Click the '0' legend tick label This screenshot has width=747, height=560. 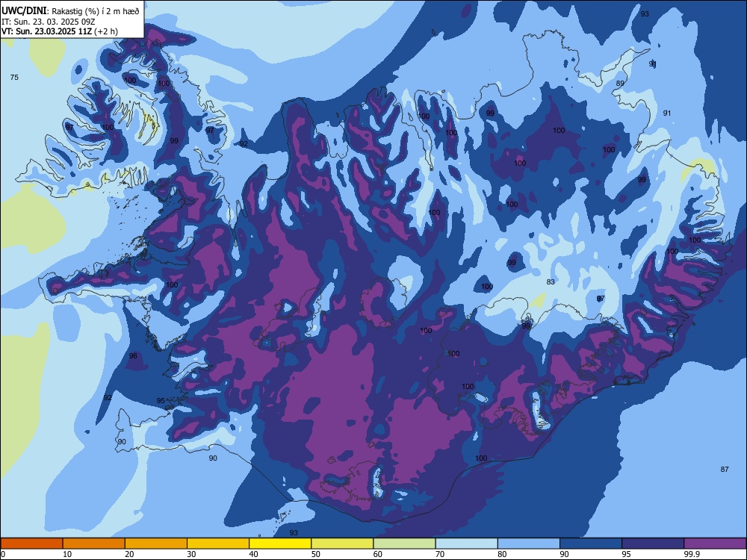(3, 554)
